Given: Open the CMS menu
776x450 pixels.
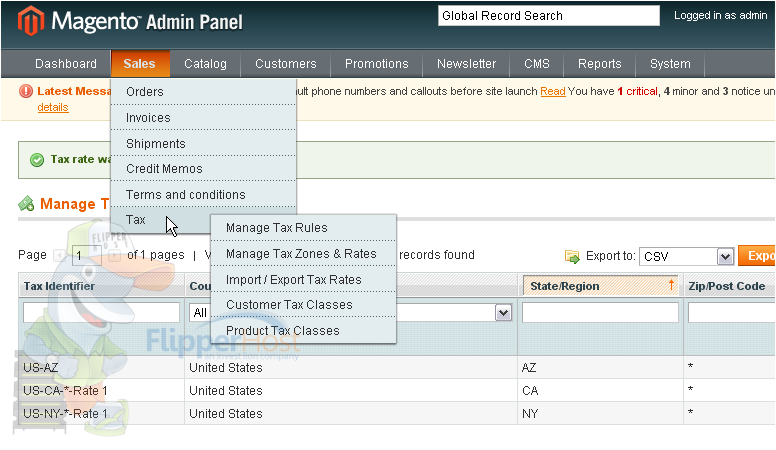Looking at the screenshot, I should click(537, 64).
